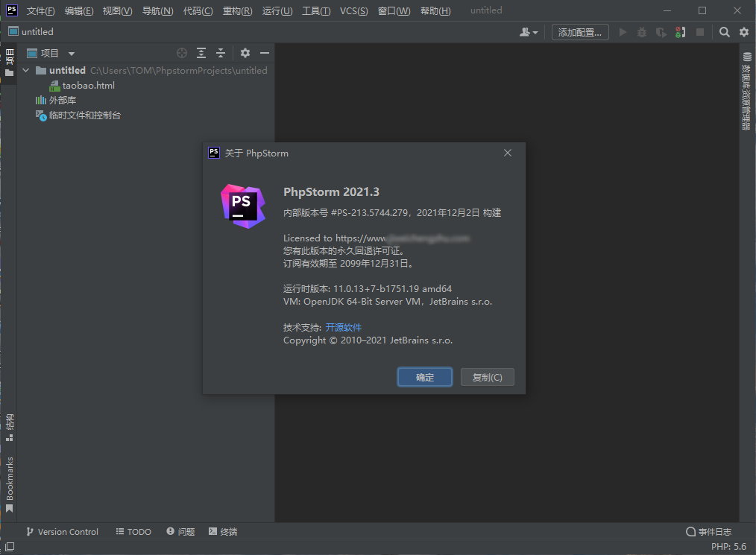The image size is (756, 555).
Task: Open the 导航(N) menu
Action: click(x=157, y=10)
